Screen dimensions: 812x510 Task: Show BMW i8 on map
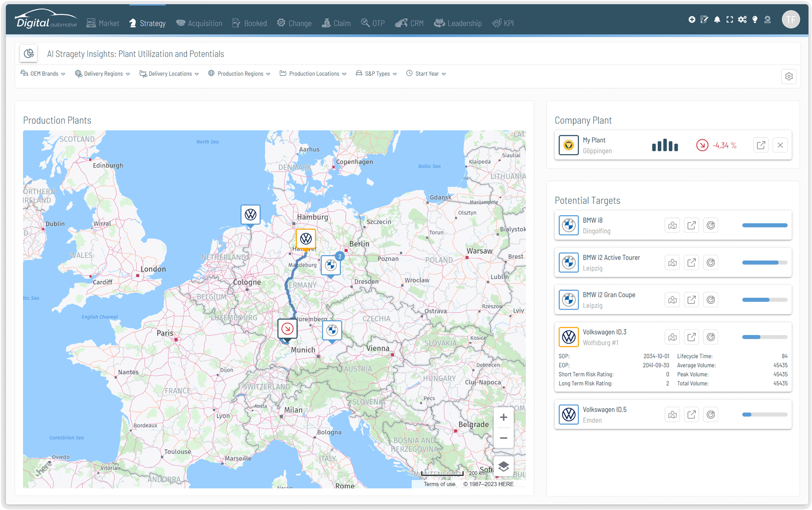point(672,225)
